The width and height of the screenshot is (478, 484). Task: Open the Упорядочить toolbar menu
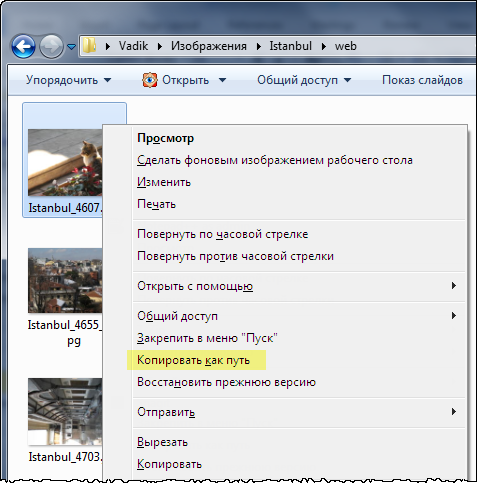coord(68,80)
